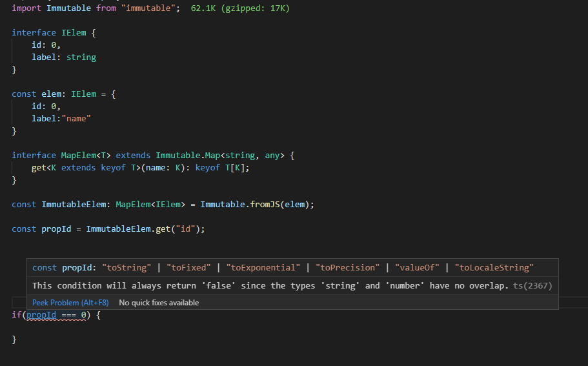
Task: Click the 'const ImmutableElem: MapElem<IElem>' line
Action: (x=163, y=205)
